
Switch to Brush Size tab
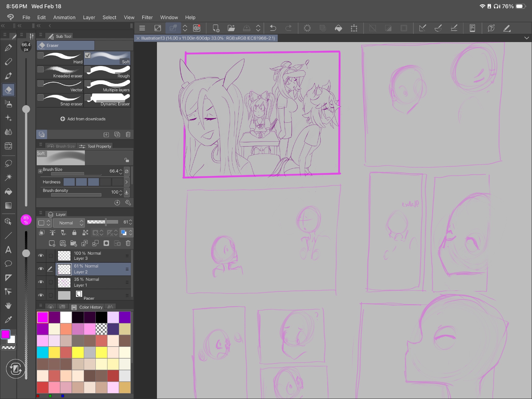pos(62,146)
